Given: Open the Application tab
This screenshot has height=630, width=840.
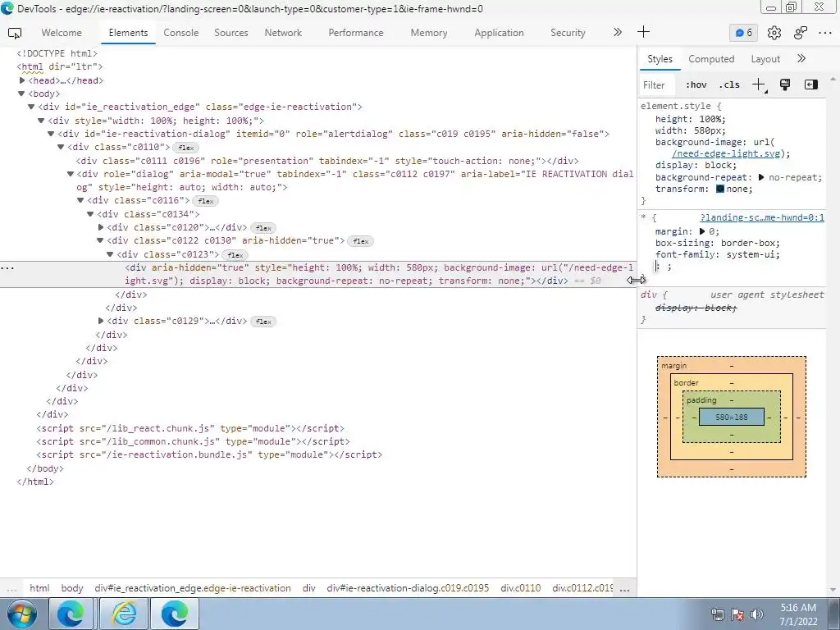Looking at the screenshot, I should 499,33.
